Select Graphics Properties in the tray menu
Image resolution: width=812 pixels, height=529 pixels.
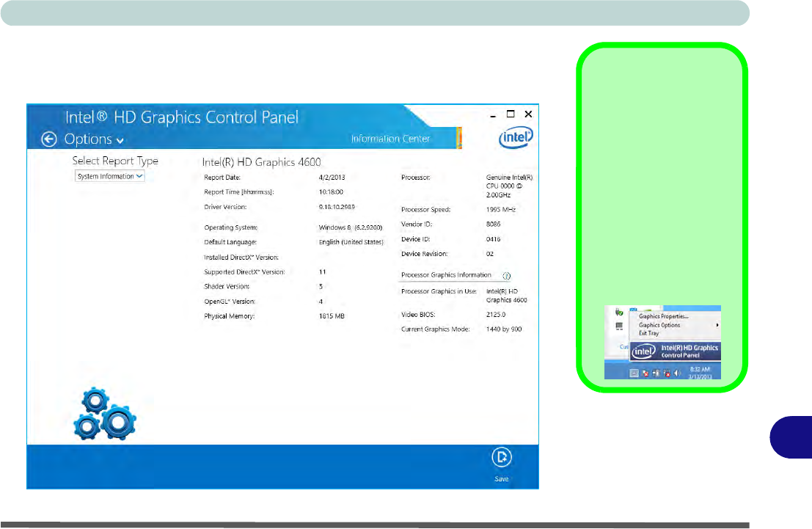click(x=663, y=316)
